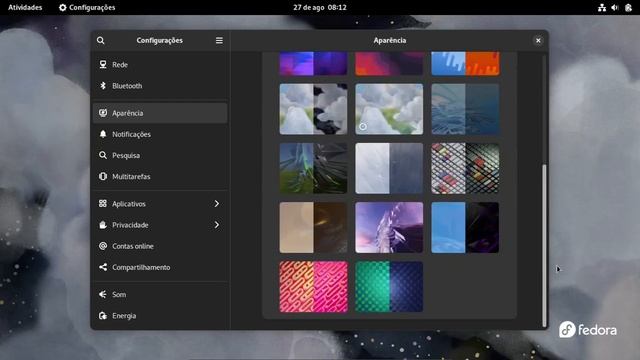Viewport: 640px width, 360px height.
Task: Click the Notificações bell icon
Action: (103, 134)
